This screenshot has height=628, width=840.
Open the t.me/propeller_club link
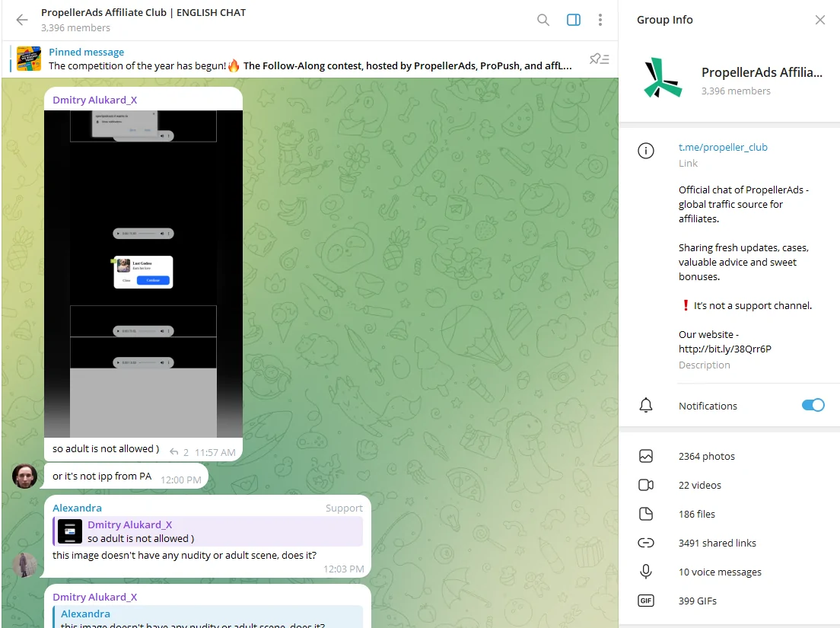(x=723, y=148)
